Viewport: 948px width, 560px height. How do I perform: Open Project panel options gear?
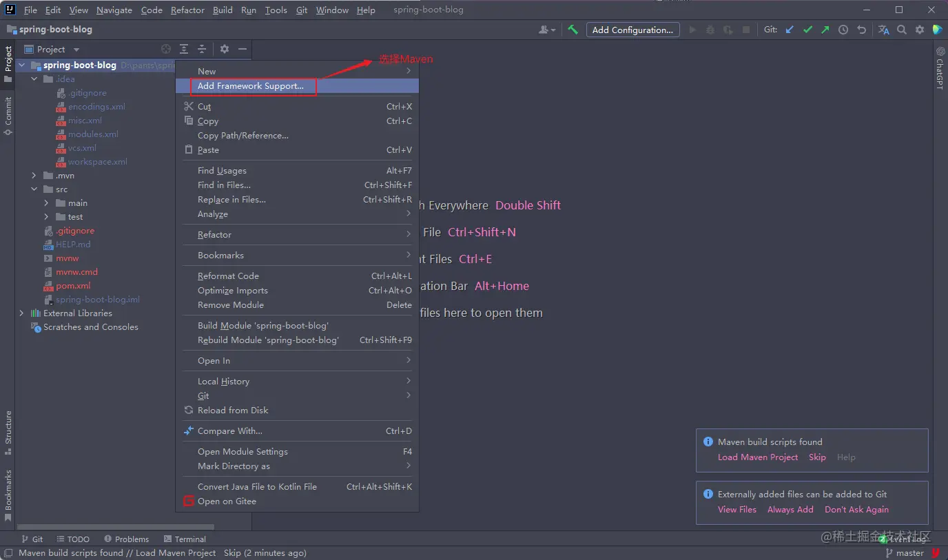(225, 49)
